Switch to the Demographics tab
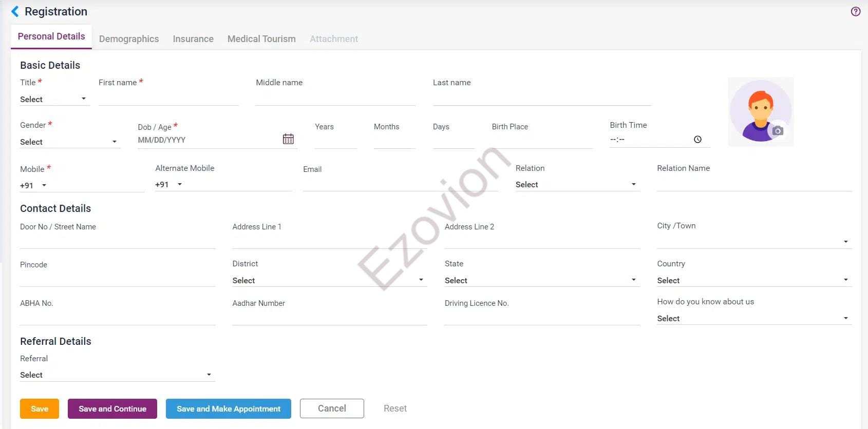Screen dimensions: 868x429 pyautogui.click(x=129, y=39)
